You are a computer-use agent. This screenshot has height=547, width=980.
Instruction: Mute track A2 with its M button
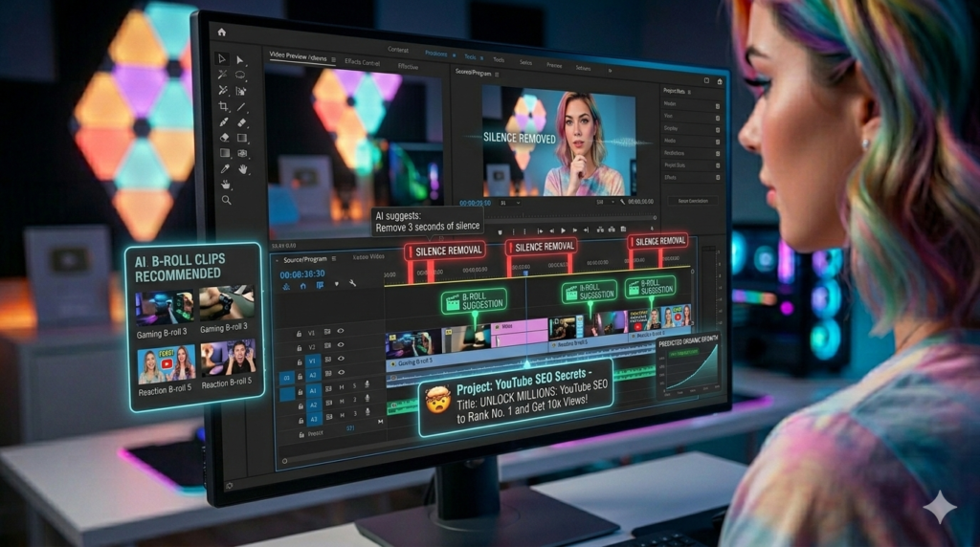pyautogui.click(x=342, y=401)
